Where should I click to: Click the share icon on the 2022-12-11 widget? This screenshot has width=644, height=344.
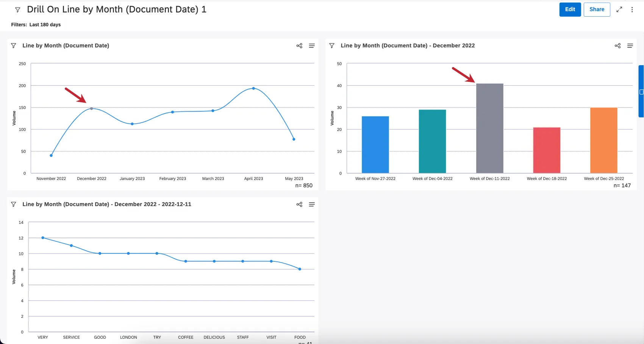[299, 204]
